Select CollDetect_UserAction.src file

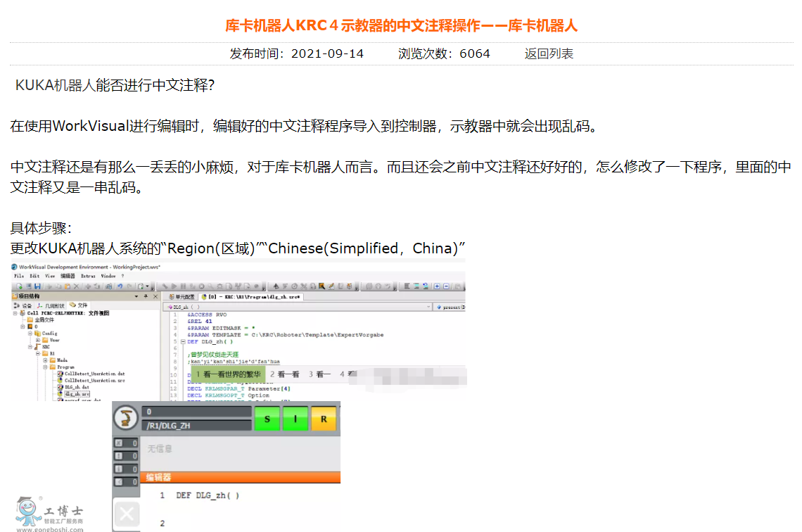91,381
